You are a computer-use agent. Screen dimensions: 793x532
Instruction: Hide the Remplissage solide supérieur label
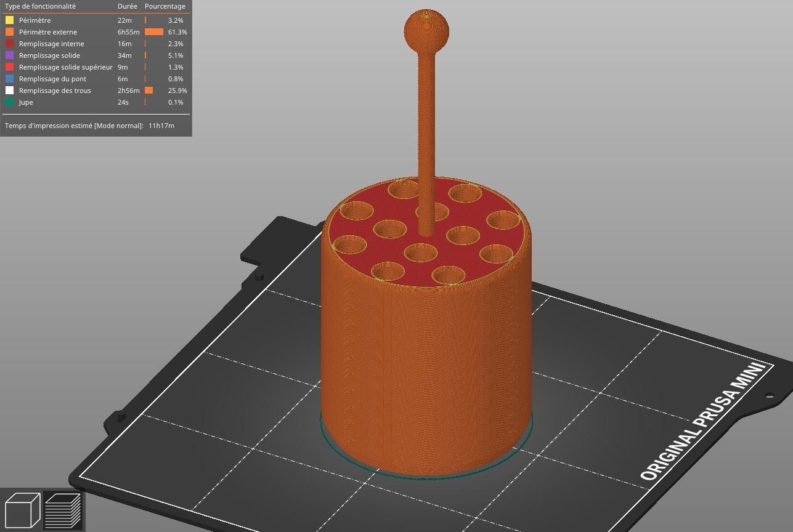point(66,67)
